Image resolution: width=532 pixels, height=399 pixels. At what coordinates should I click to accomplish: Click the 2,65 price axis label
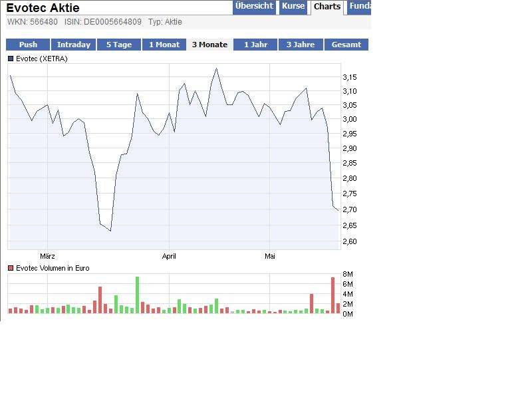pos(350,225)
